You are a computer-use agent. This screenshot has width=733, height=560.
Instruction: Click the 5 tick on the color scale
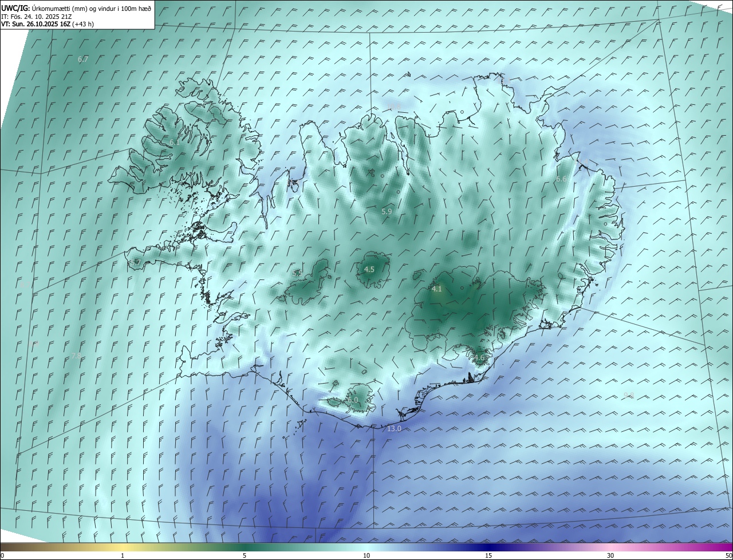[x=245, y=555]
